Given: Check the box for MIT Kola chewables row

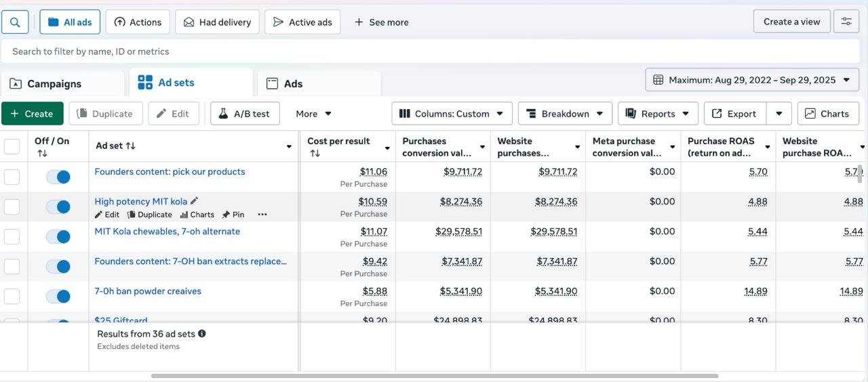Looking at the screenshot, I should coord(12,236).
